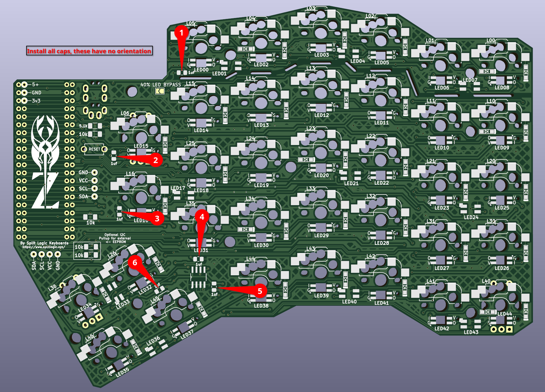Screen dimensions: 545x392
Task: Pick the LED22 label
Action: click(382, 183)
